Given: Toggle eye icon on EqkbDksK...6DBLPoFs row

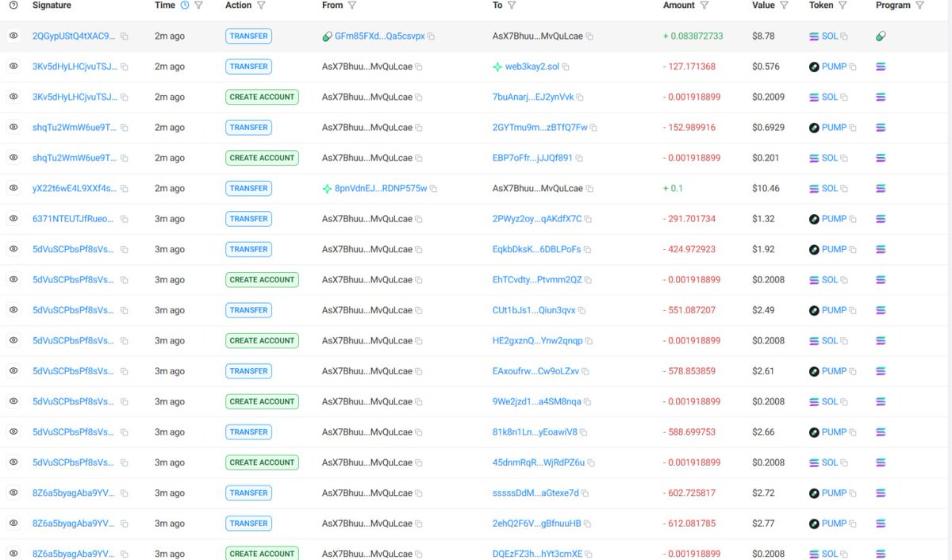Looking at the screenshot, I should (x=13, y=249).
